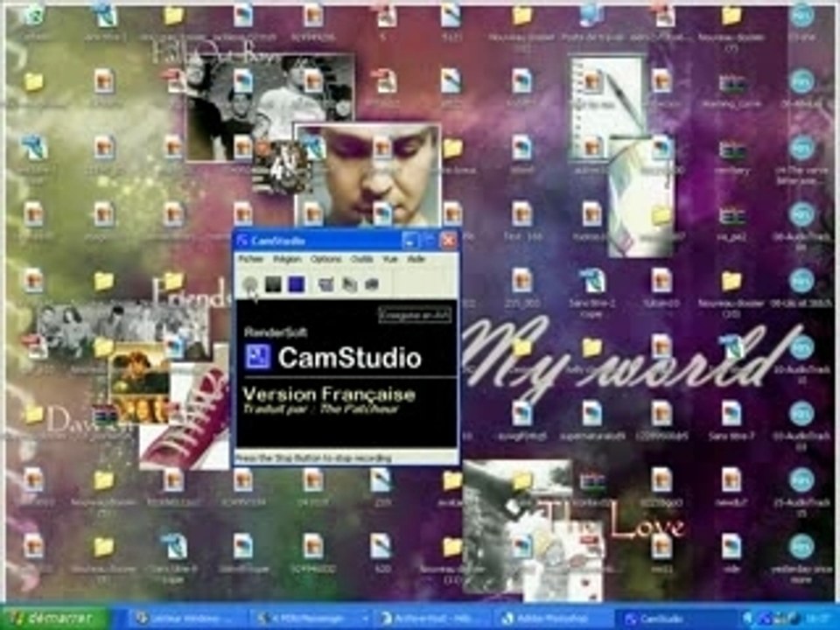Click the round Record button in CamStudio toolbar
The width and height of the screenshot is (840, 630).
click(x=249, y=283)
